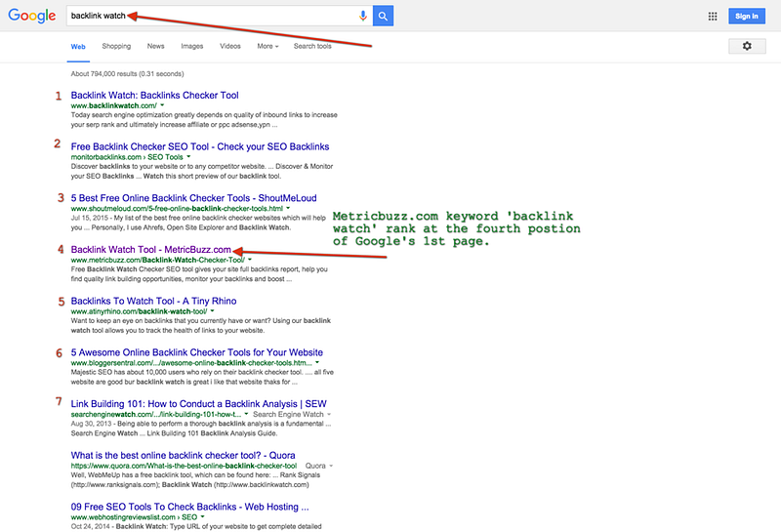The height and width of the screenshot is (532, 781).
Task: Click the www.backlinkwatch.com/ green URL
Action: [x=113, y=105]
